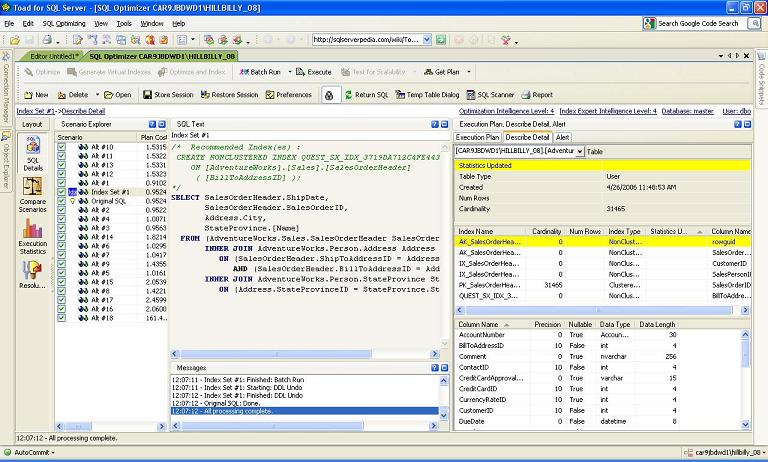Click the User: dbo link
The width and height of the screenshot is (768, 462).
(x=736, y=111)
